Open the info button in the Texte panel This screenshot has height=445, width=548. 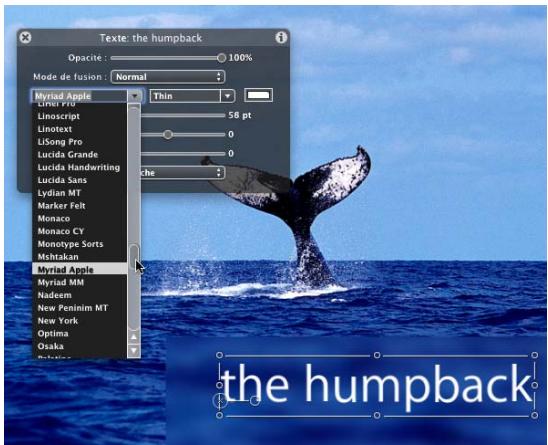(281, 37)
